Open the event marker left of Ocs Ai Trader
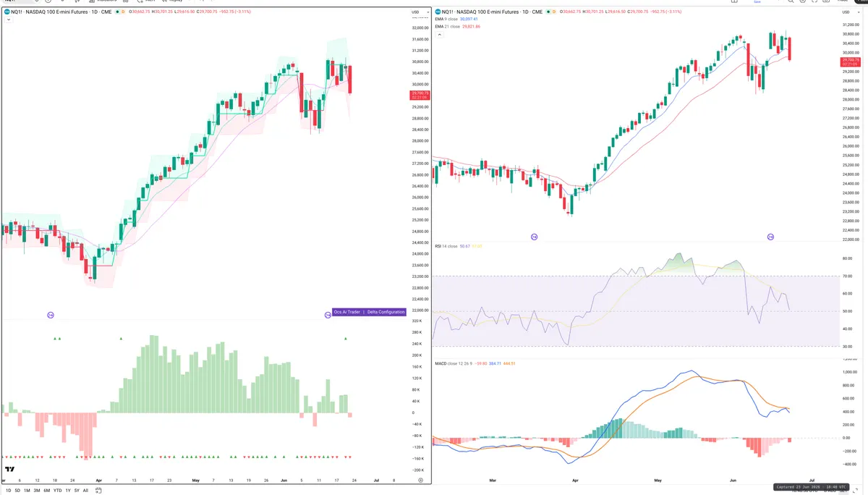Viewport: 868px width, 495px height. (x=328, y=315)
